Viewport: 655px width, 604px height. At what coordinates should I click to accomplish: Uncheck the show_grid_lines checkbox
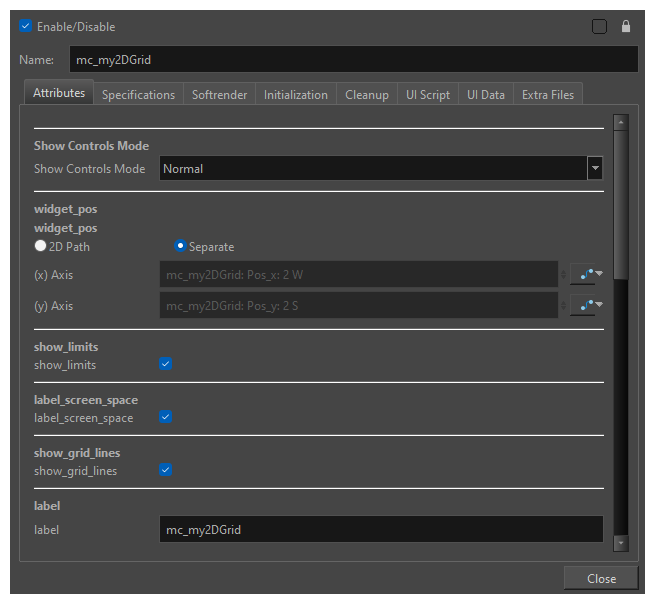click(x=165, y=470)
